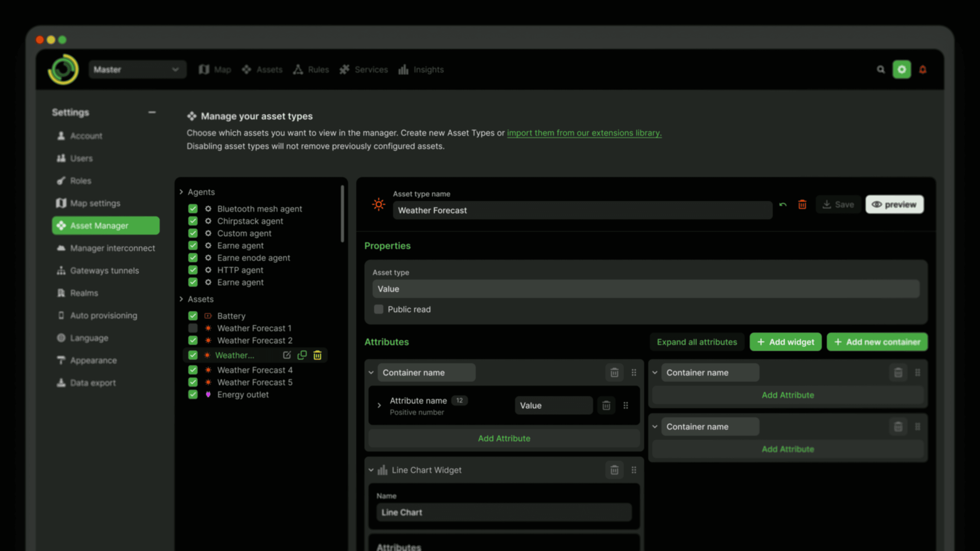Image resolution: width=980 pixels, height=551 pixels.
Task: Delete Line Chart Widget via trash icon
Action: tap(614, 470)
